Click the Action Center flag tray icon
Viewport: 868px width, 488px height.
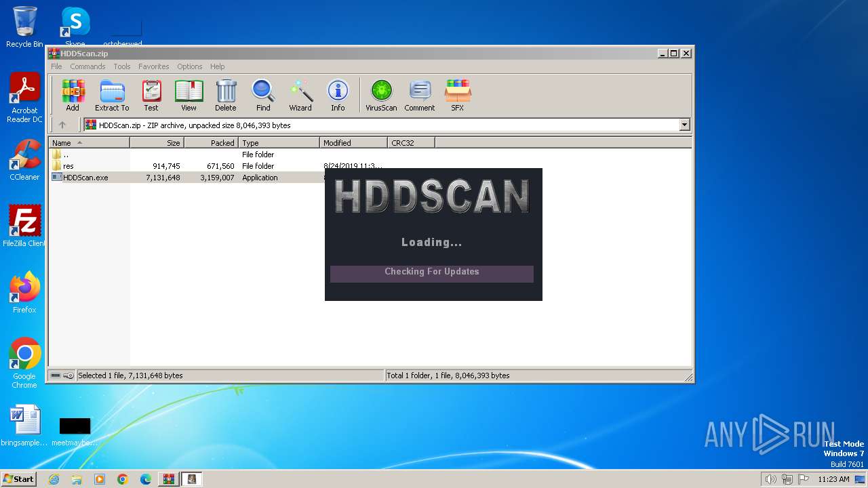(804, 479)
